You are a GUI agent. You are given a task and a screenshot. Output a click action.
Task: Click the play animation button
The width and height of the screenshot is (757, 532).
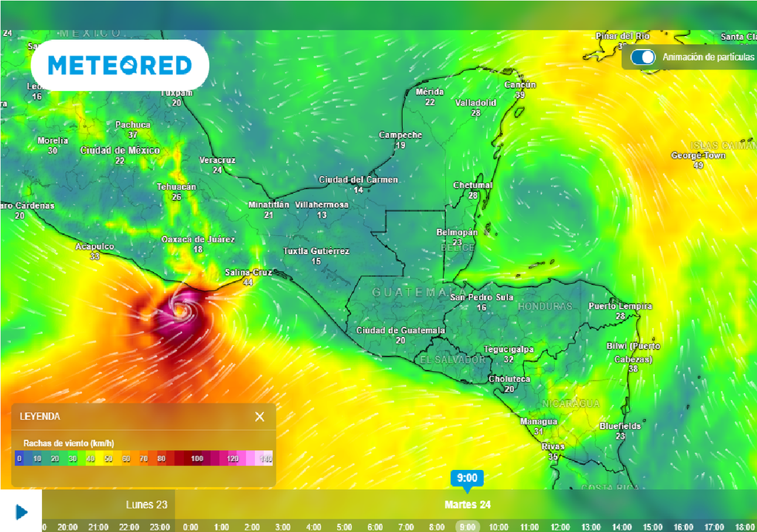pyautogui.click(x=21, y=512)
